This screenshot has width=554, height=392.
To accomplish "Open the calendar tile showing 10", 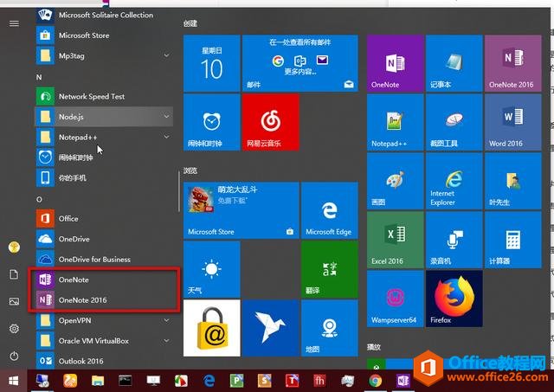I will pos(211,63).
